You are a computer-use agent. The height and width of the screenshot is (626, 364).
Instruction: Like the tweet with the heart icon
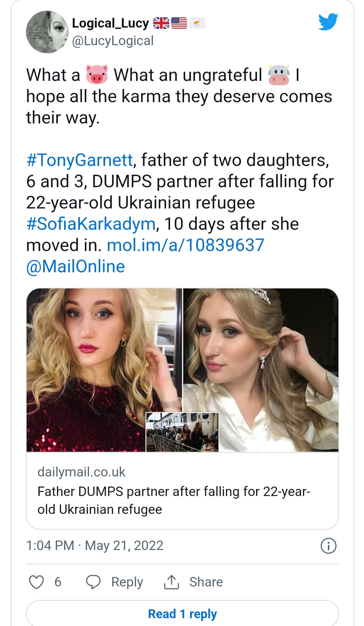click(36, 582)
